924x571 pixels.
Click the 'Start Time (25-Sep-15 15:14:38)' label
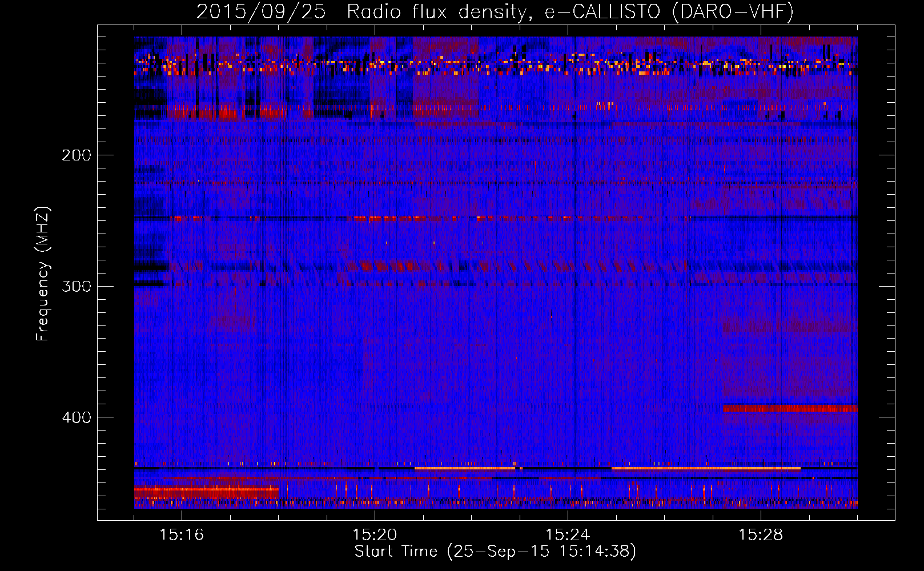[495, 552]
